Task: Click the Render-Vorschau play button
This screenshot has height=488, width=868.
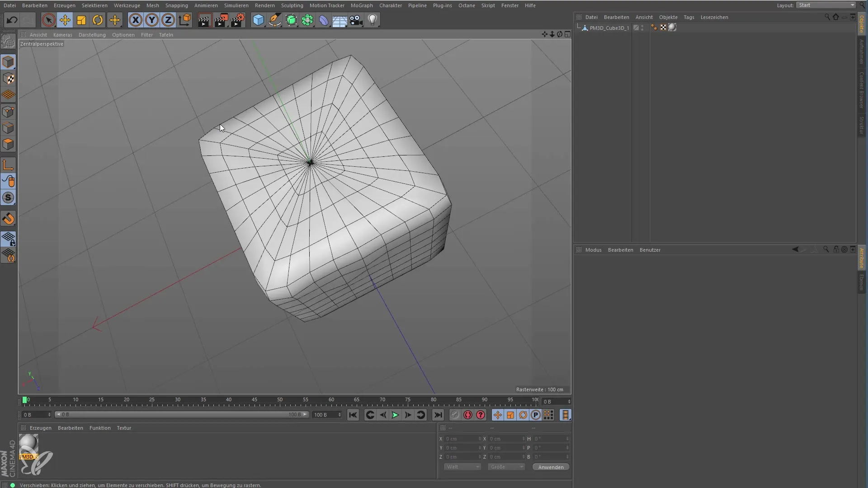Action: [x=204, y=20]
